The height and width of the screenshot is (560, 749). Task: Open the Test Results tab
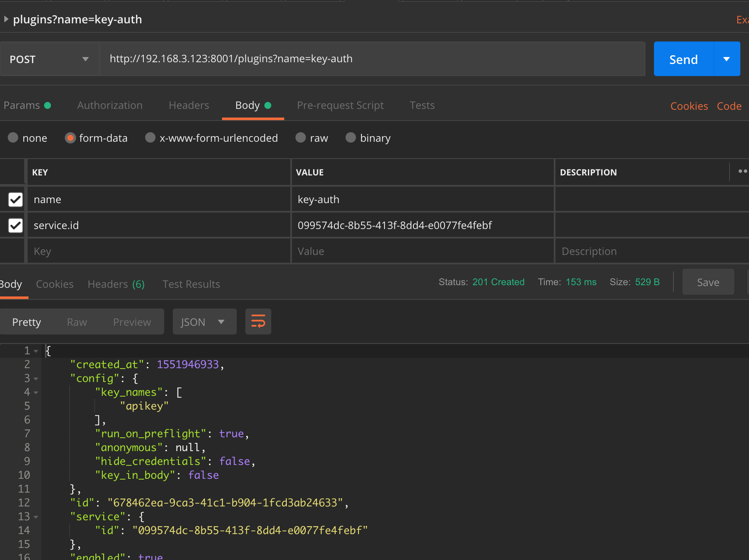point(191,284)
